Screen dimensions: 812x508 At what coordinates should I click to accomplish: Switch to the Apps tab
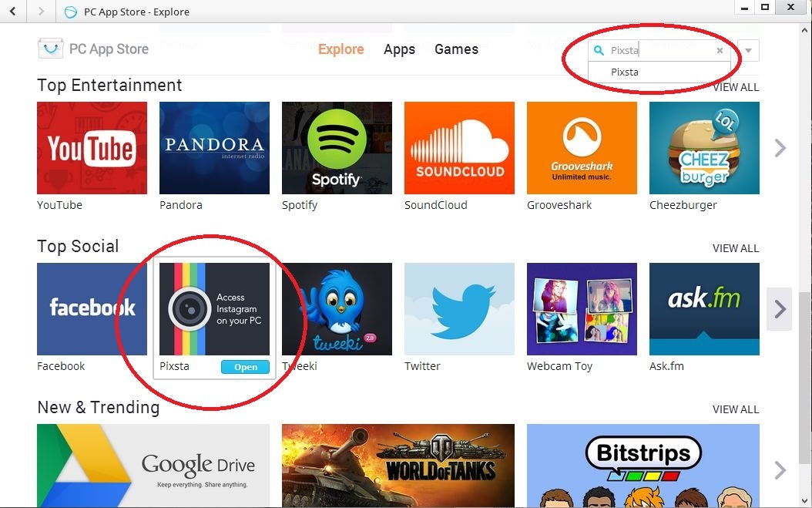click(399, 49)
